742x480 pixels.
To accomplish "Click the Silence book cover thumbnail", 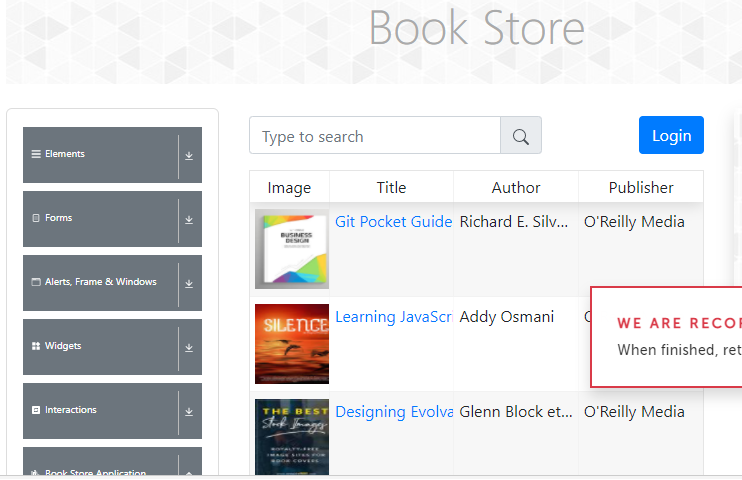I will tap(292, 344).
